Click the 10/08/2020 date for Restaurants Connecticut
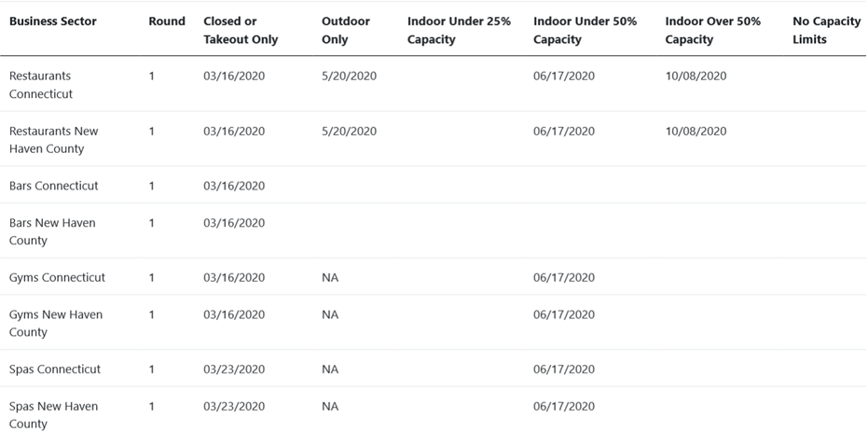The height and width of the screenshot is (432, 868). pos(696,77)
